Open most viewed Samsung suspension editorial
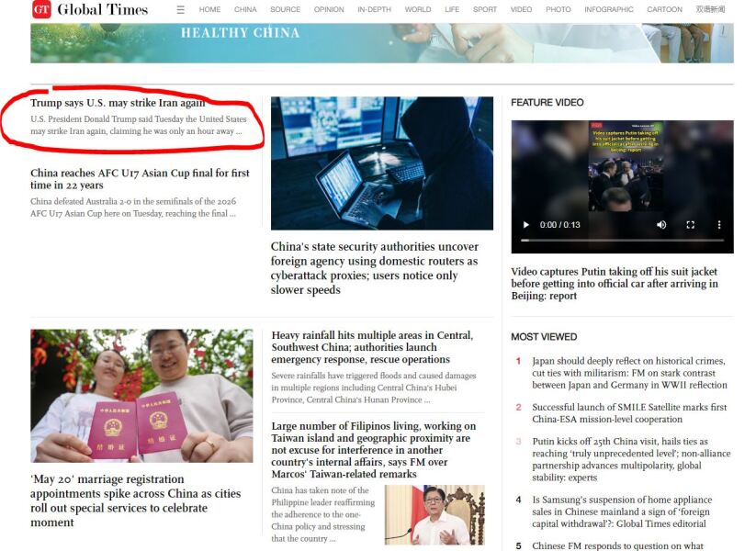756x551 pixels. [x=622, y=512]
